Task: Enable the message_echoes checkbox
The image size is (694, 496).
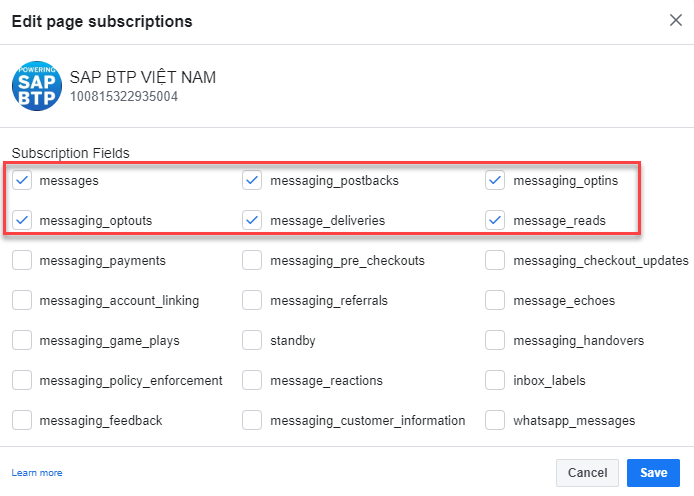Action: click(495, 301)
